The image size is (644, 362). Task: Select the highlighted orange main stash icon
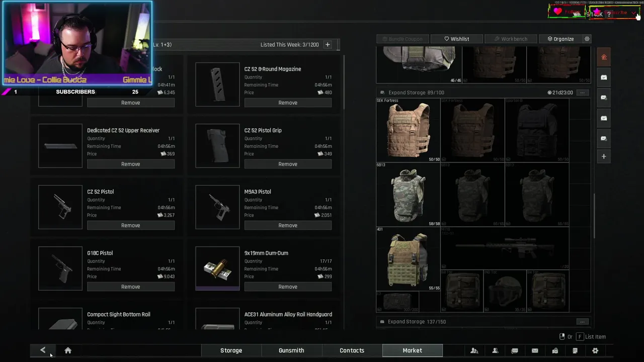pos(604,57)
